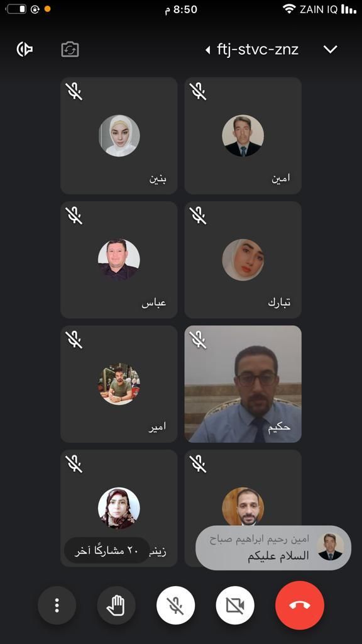This screenshot has height=644, width=362.
Task: Open the السلام عليكم chat message notification
Action: click(273, 548)
